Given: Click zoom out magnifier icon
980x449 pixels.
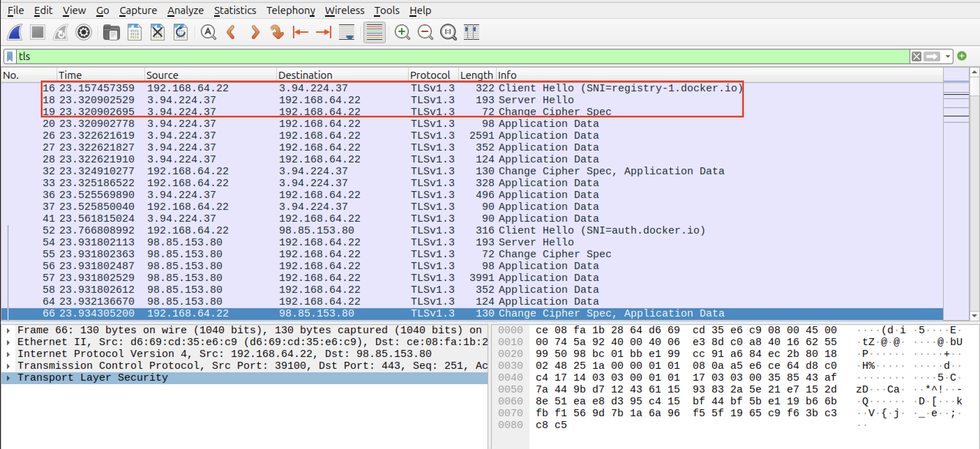Looking at the screenshot, I should coord(425,32).
